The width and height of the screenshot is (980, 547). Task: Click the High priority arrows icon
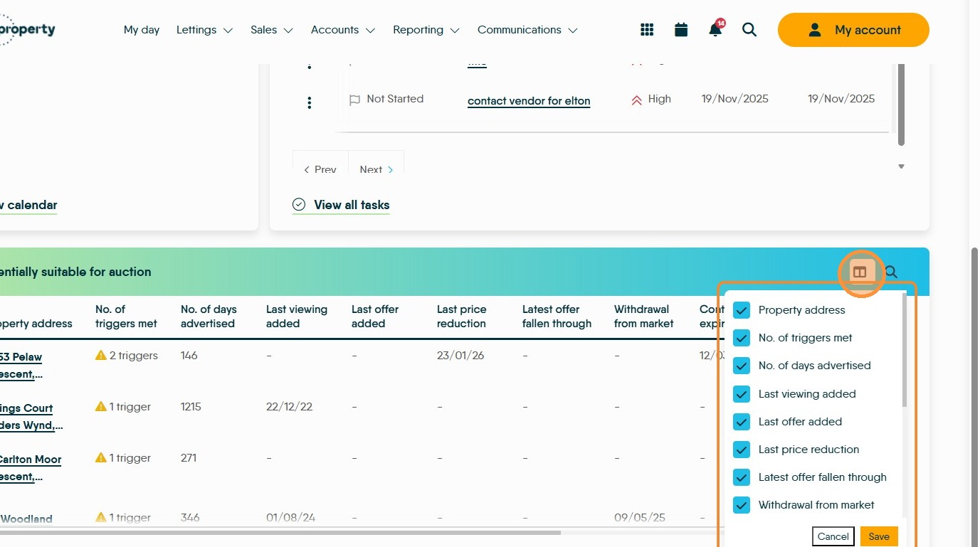636,100
